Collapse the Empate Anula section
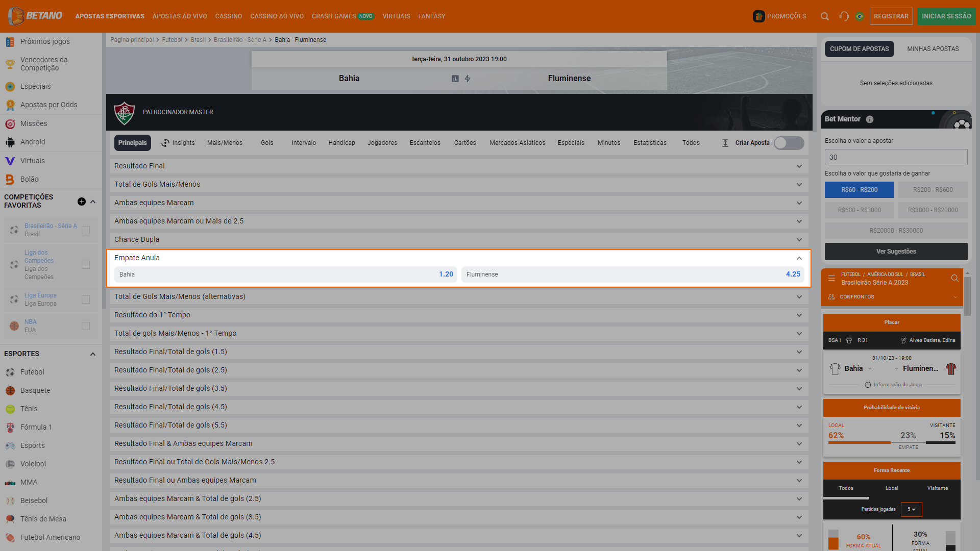The image size is (980, 551). pos(799,258)
